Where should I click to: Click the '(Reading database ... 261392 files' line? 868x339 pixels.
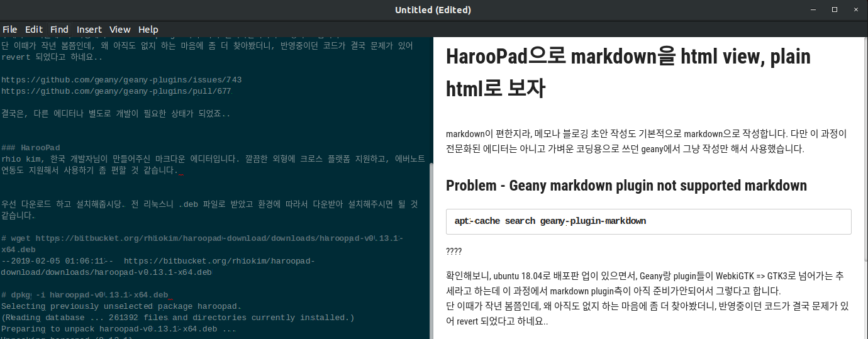point(178,318)
